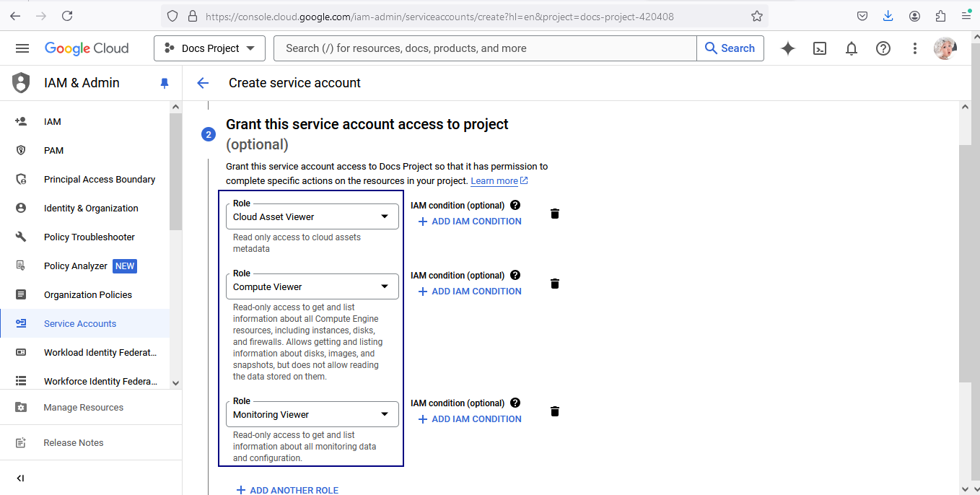Delete the Monitoring Viewer role row
Image resolution: width=980 pixels, height=495 pixels.
pos(555,411)
